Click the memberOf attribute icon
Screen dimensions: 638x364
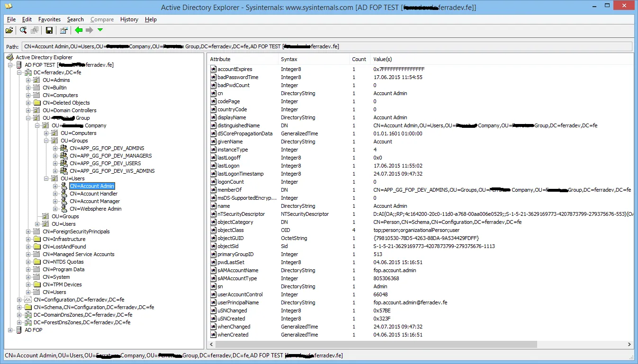click(213, 190)
